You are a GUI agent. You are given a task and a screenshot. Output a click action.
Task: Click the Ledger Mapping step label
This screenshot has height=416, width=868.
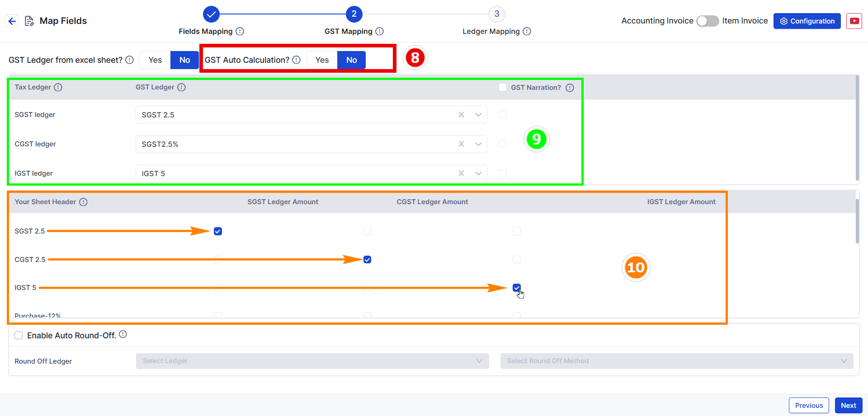point(491,31)
